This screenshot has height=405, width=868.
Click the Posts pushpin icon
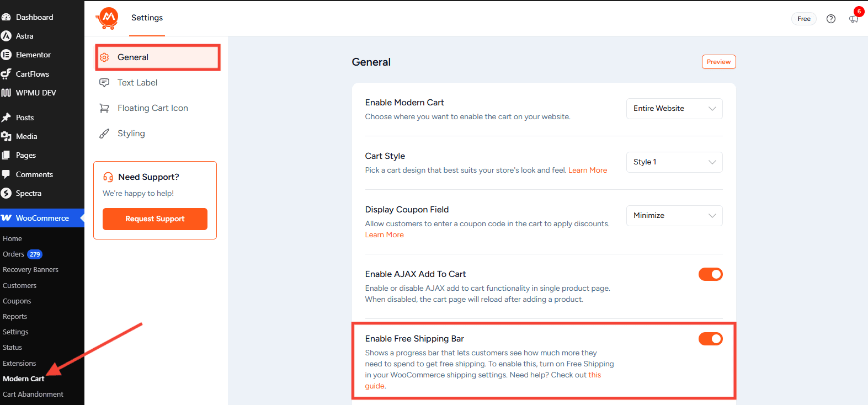[6, 118]
